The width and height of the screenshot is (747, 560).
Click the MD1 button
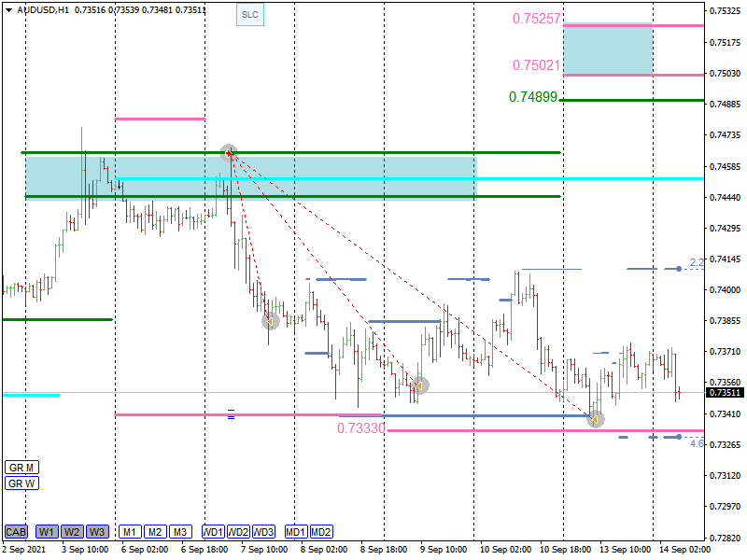tap(296, 532)
